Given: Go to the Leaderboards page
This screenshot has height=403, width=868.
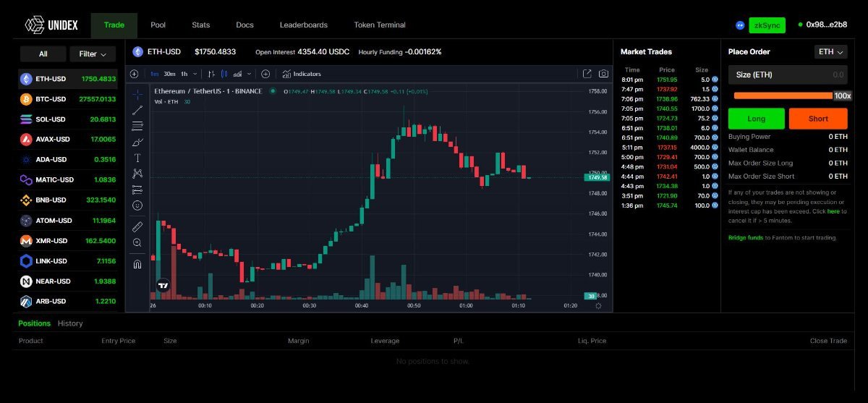Looking at the screenshot, I should coord(303,25).
